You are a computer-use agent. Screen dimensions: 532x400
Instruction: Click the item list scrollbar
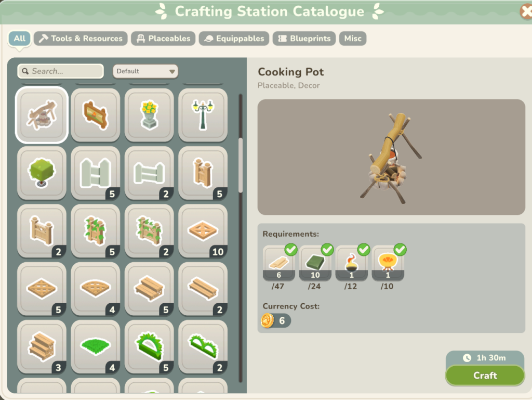tap(241, 166)
